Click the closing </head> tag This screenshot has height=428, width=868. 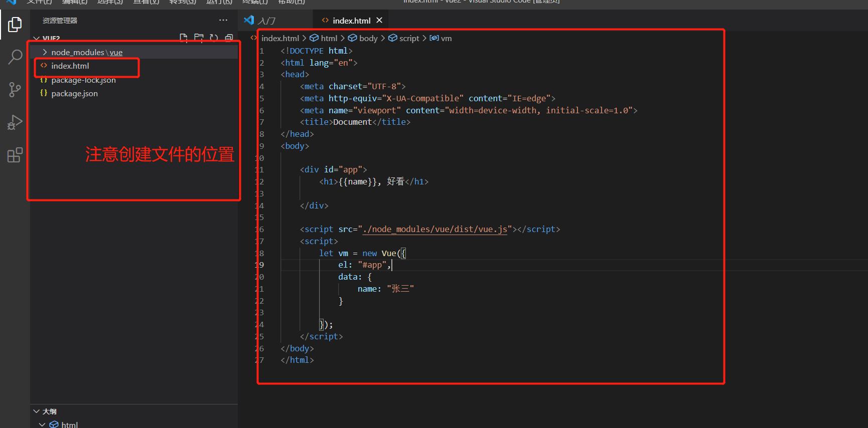[297, 134]
